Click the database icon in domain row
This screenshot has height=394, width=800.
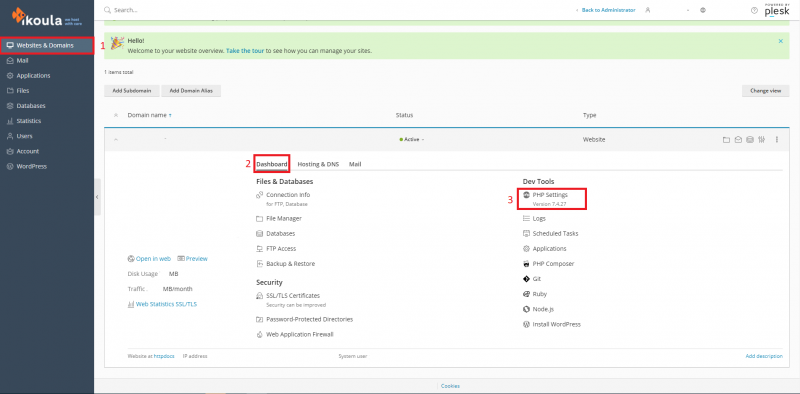pyautogui.click(x=749, y=140)
